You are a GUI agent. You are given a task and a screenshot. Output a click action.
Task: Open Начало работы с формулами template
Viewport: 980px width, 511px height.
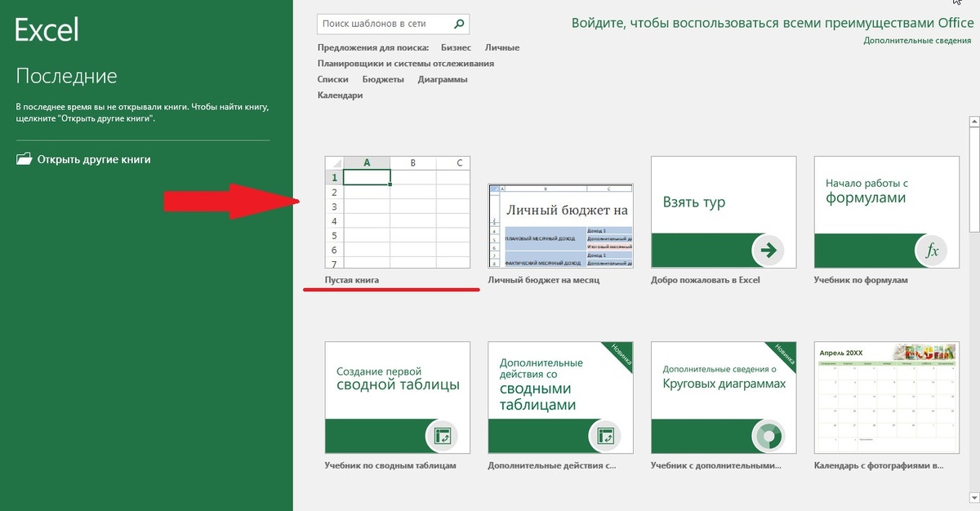coord(888,211)
